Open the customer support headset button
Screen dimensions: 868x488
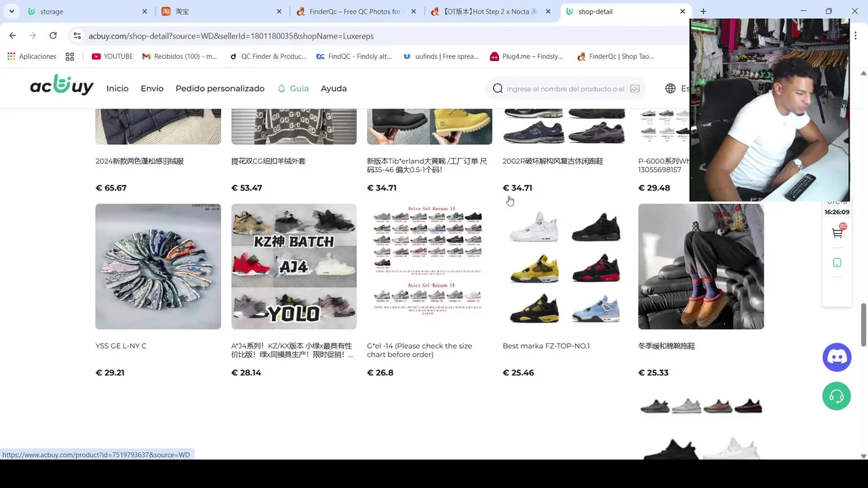[x=837, y=396]
